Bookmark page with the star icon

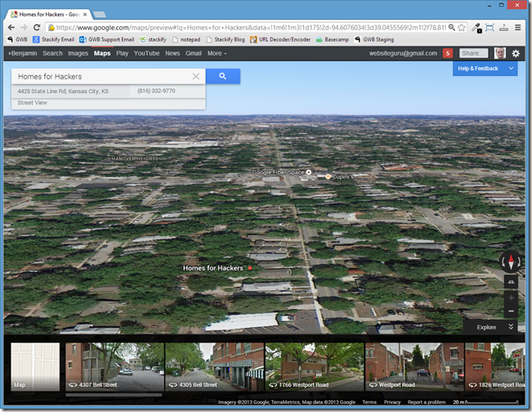(462, 28)
